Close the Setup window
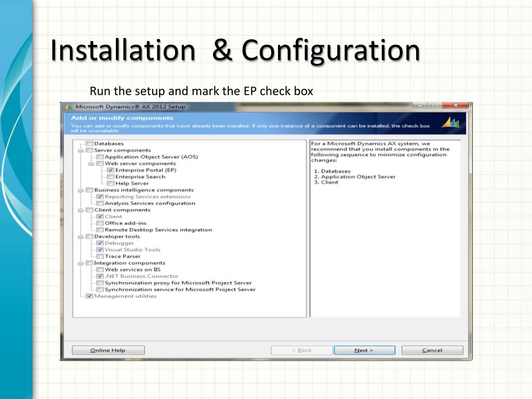The height and width of the screenshot is (399, 532). pyautogui.click(x=456, y=105)
